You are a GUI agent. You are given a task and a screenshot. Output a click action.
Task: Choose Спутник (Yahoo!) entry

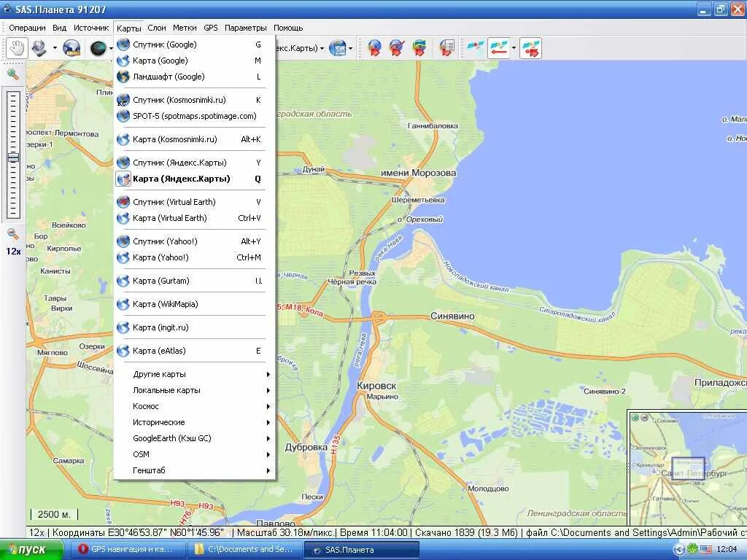point(194,241)
